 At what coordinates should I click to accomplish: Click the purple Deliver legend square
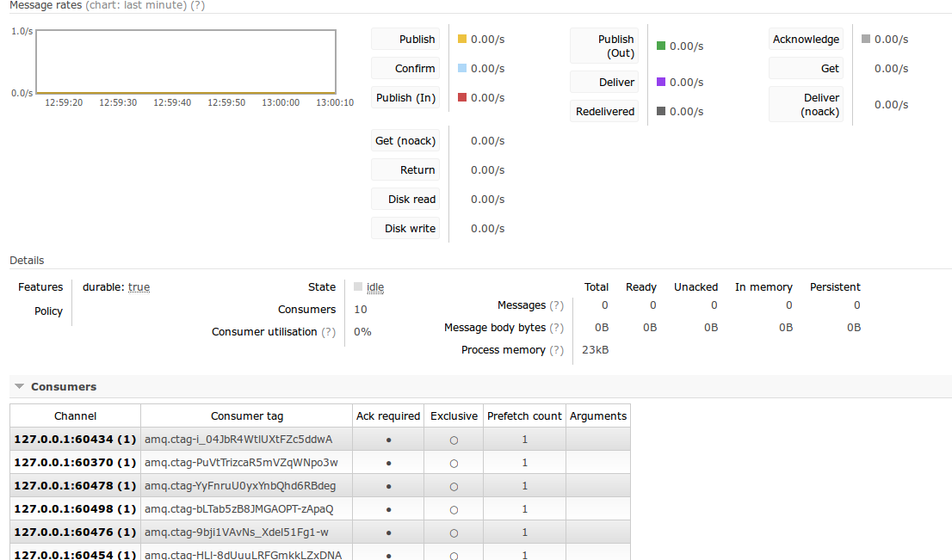pos(661,82)
